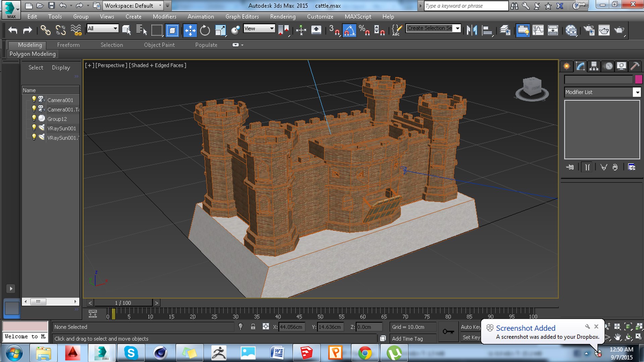
Task: Click the Select by Name icon
Action: [141, 31]
